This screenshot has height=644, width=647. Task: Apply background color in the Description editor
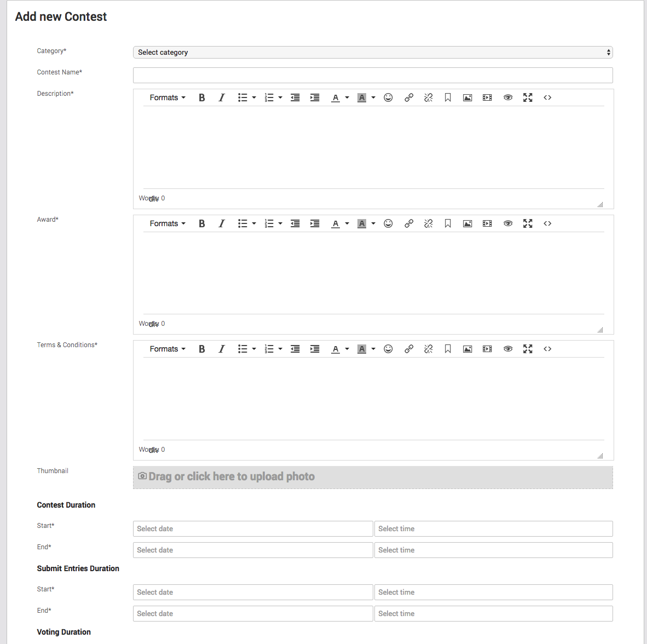[362, 97]
